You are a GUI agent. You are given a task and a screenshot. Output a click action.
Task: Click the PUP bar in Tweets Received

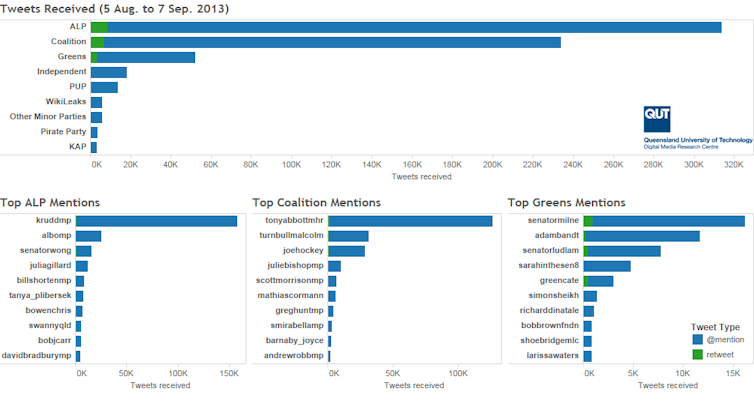pos(104,88)
